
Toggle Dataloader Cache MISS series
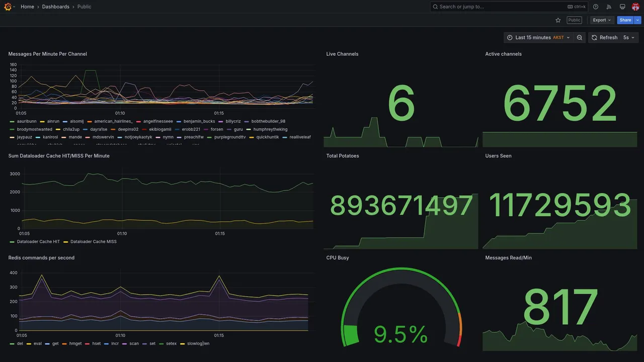point(94,242)
